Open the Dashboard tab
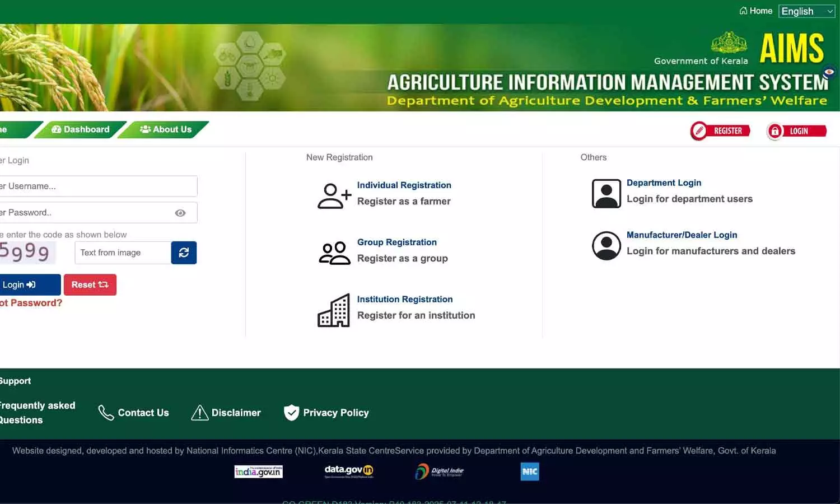 pyautogui.click(x=81, y=129)
